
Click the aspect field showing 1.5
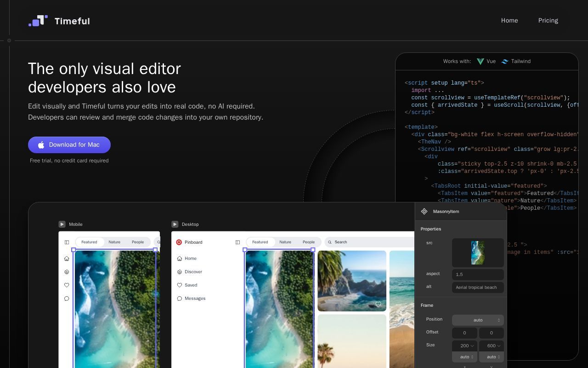(x=478, y=275)
